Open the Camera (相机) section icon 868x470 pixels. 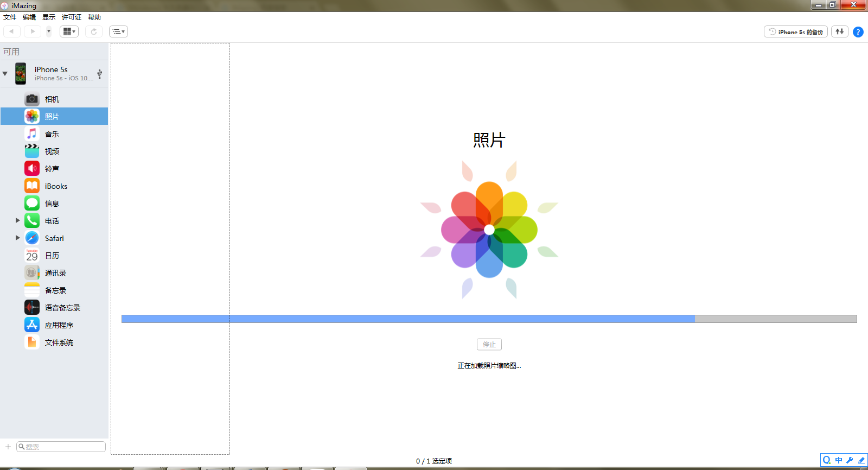(32, 99)
